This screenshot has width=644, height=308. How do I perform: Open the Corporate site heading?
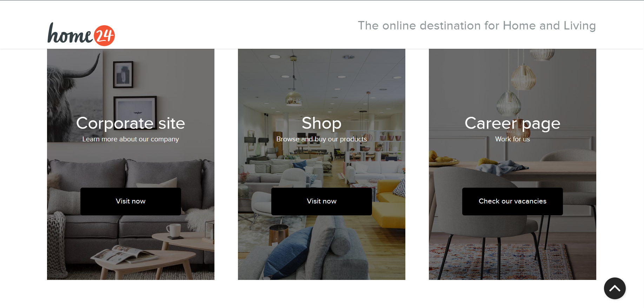pos(131,123)
